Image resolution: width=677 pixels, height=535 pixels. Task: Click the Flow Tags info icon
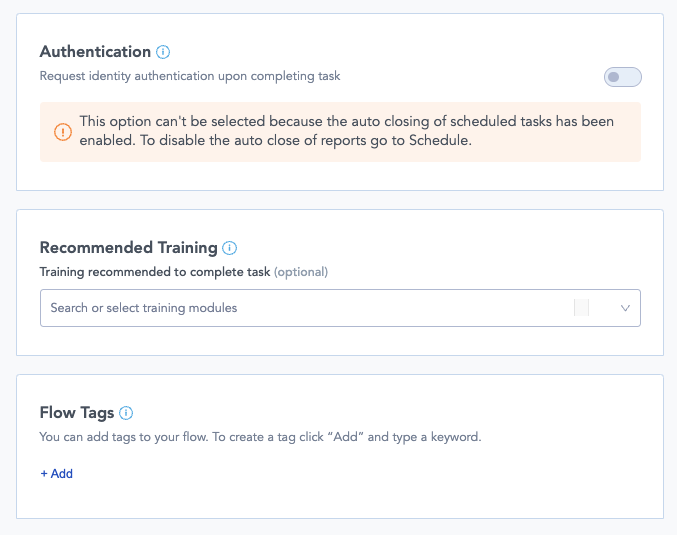click(x=126, y=413)
